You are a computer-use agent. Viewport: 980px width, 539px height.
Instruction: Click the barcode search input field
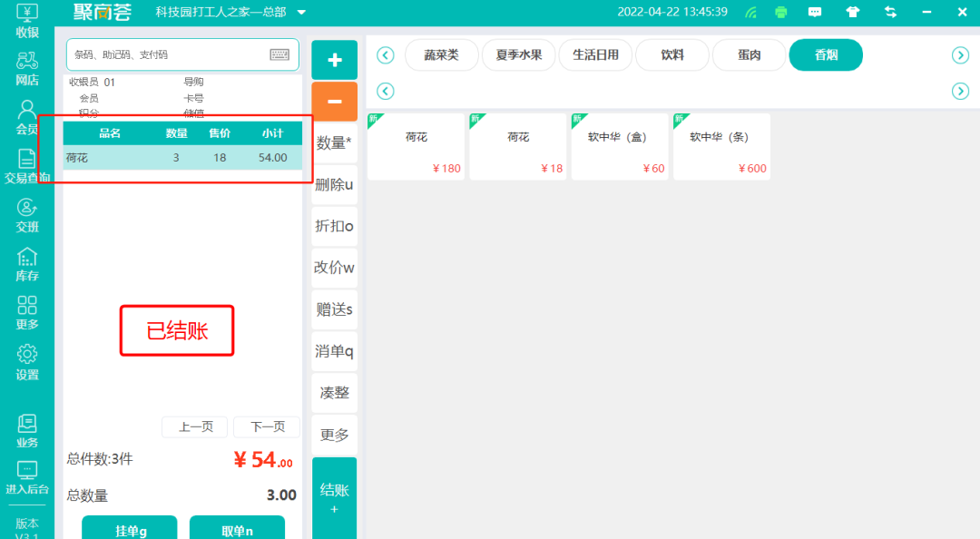pyautogui.click(x=168, y=54)
